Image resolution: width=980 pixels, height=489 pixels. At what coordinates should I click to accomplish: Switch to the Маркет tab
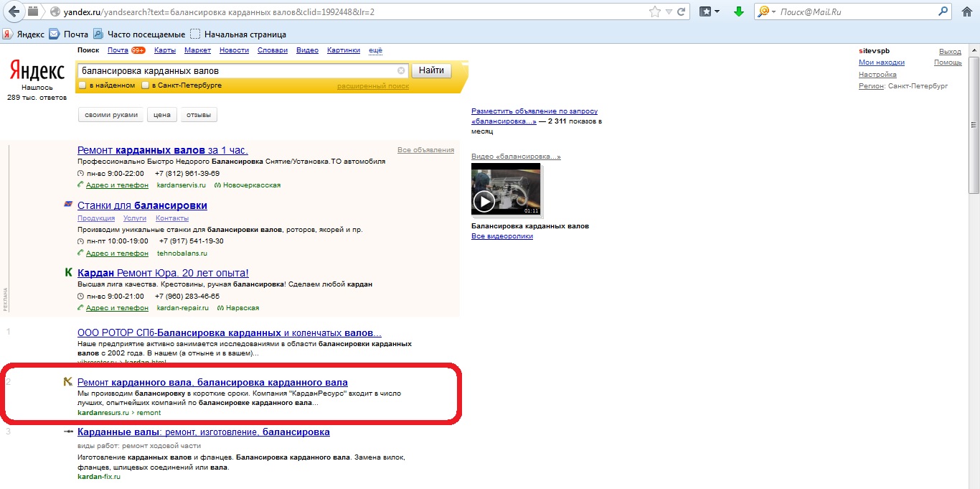(x=197, y=50)
